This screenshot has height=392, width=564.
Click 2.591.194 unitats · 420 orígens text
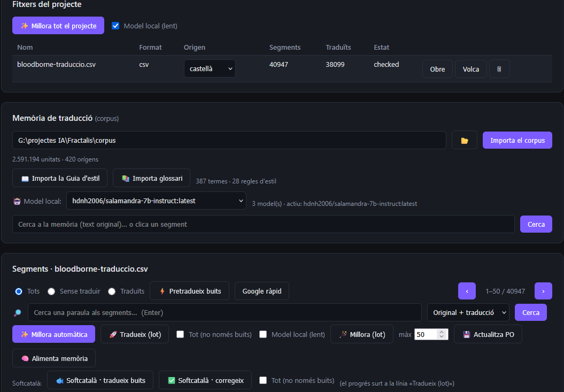pyautogui.click(x=55, y=159)
